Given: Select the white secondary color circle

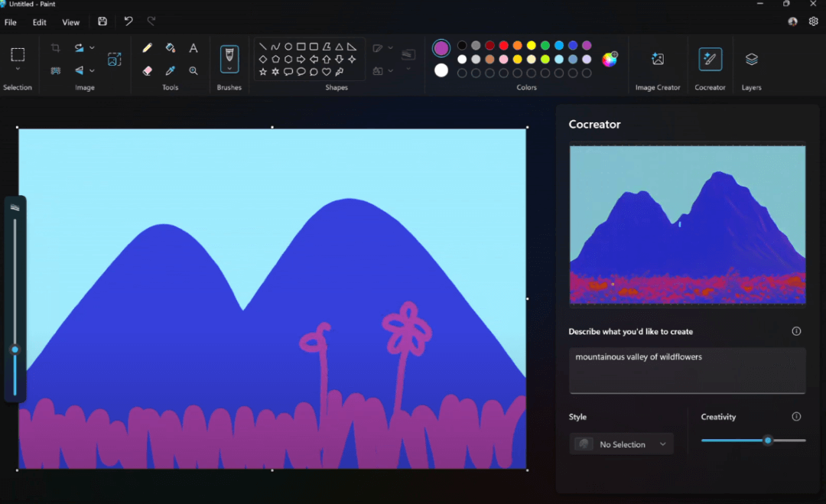Looking at the screenshot, I should pos(441,70).
